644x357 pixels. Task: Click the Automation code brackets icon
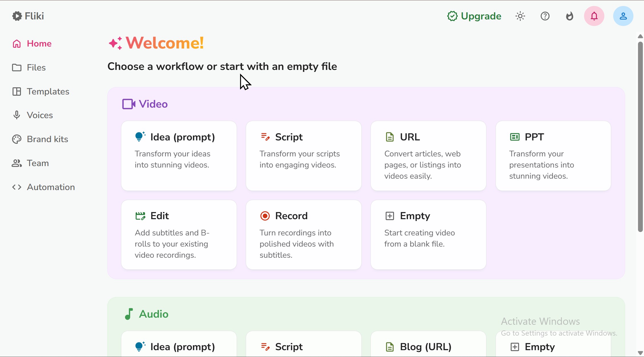17,187
